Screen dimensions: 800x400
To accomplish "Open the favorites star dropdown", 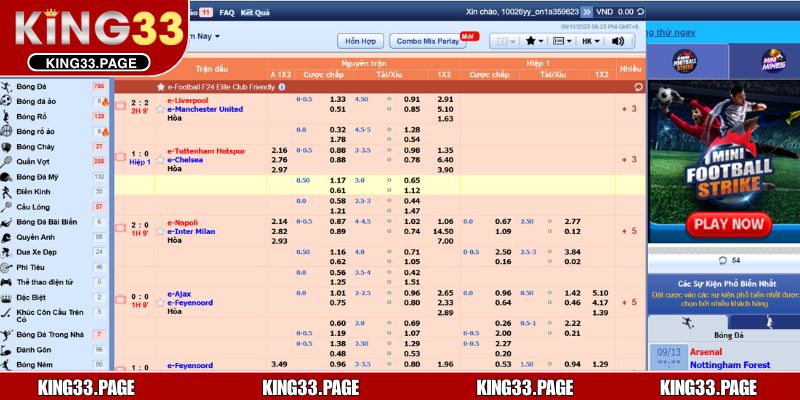I will (x=535, y=41).
